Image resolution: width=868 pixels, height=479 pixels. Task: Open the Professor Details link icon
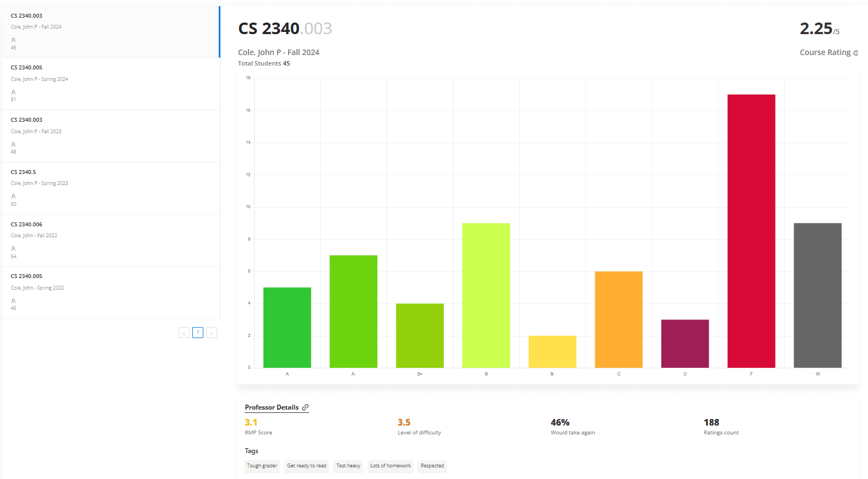[x=305, y=407]
